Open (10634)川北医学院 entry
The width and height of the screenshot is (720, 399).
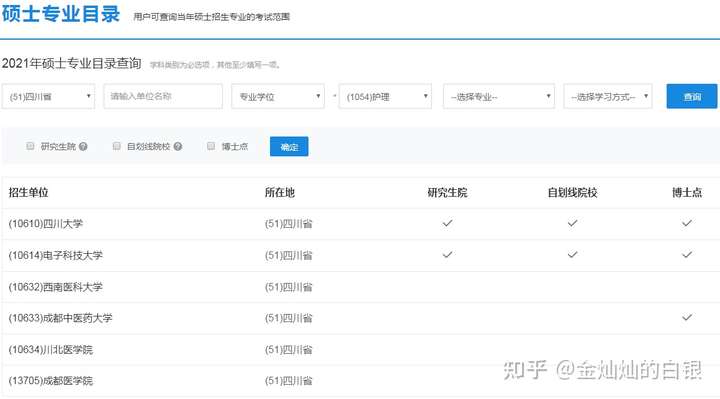click(x=51, y=349)
